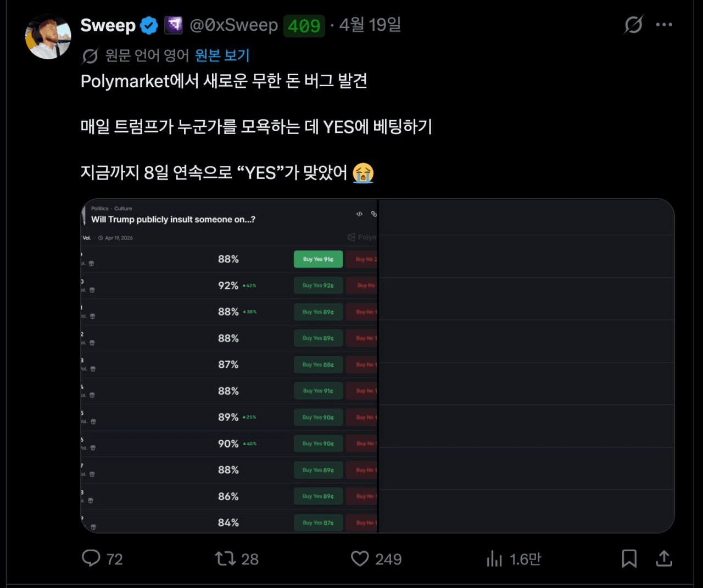703x588 pixels.
Task: Click the blue verified badge beside Sweep
Action: tap(149, 25)
